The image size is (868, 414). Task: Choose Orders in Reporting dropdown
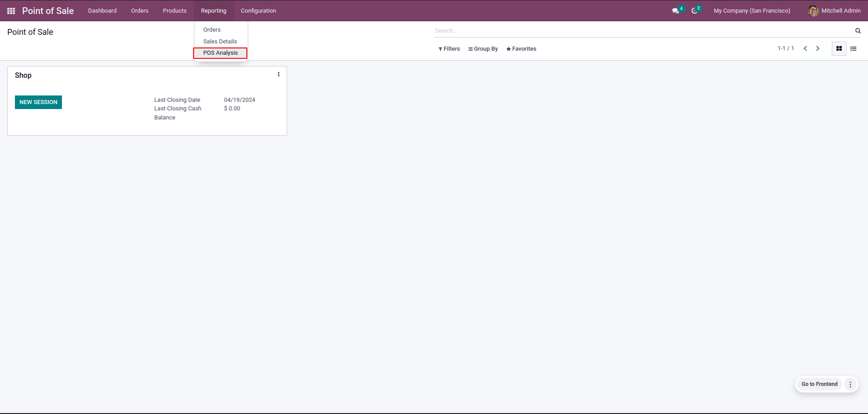pyautogui.click(x=221, y=30)
